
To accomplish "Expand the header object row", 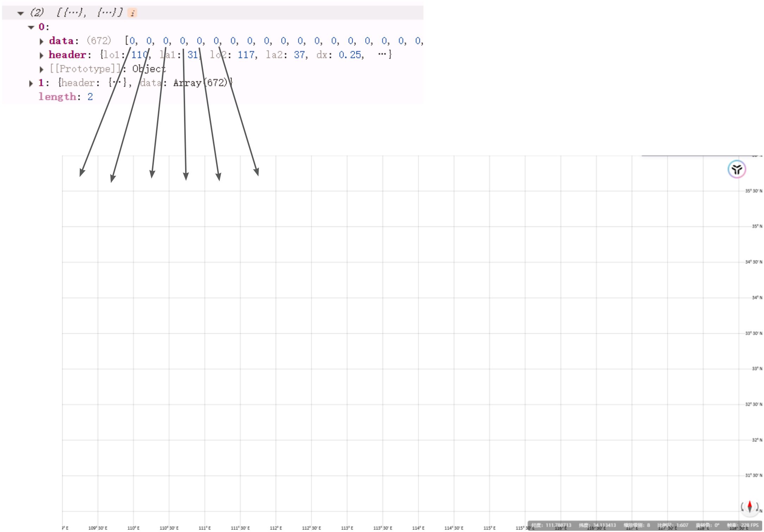I will click(x=42, y=55).
